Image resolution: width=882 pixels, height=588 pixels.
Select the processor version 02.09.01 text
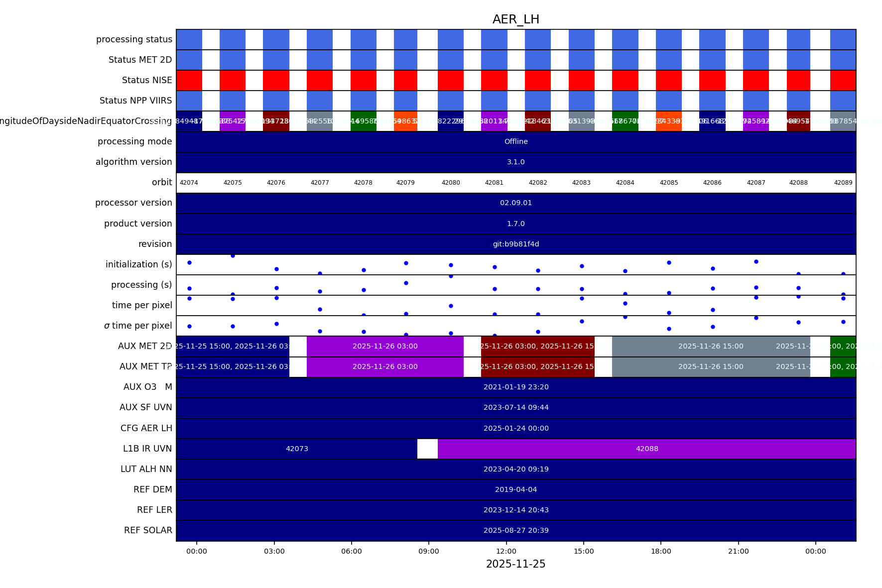coord(515,203)
